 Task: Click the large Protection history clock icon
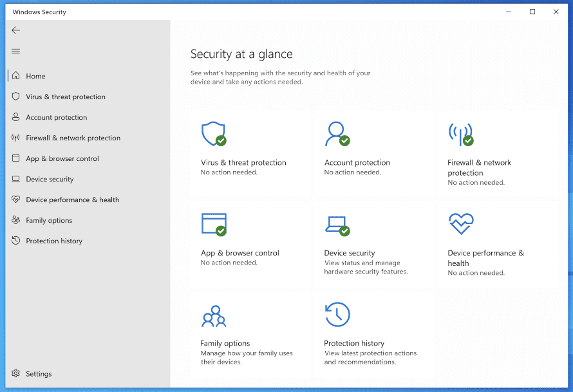[x=337, y=314]
